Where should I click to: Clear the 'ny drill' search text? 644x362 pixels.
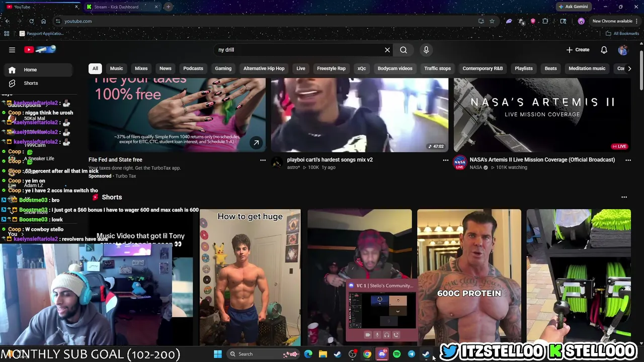coord(387,50)
